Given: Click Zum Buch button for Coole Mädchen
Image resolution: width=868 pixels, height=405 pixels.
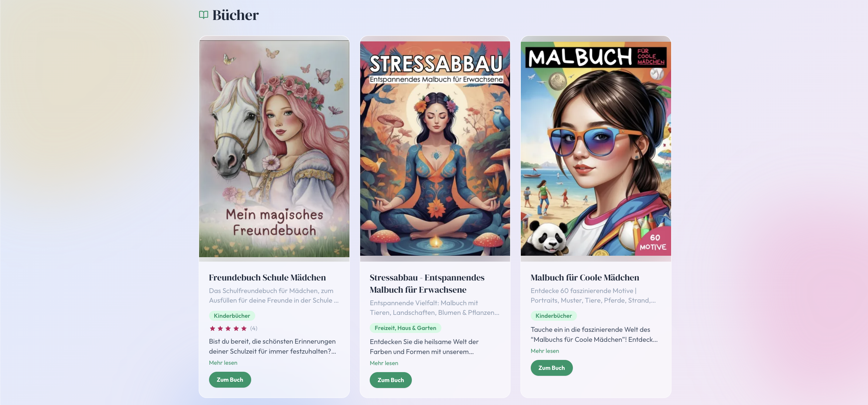Looking at the screenshot, I should 551,368.
